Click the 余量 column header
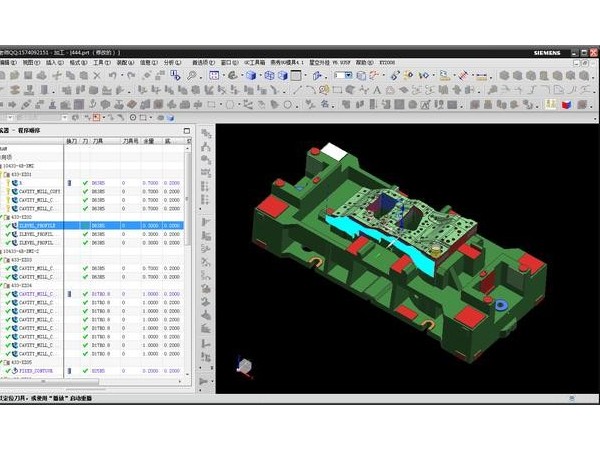Viewport: 600px width, 450px height. tap(149, 141)
